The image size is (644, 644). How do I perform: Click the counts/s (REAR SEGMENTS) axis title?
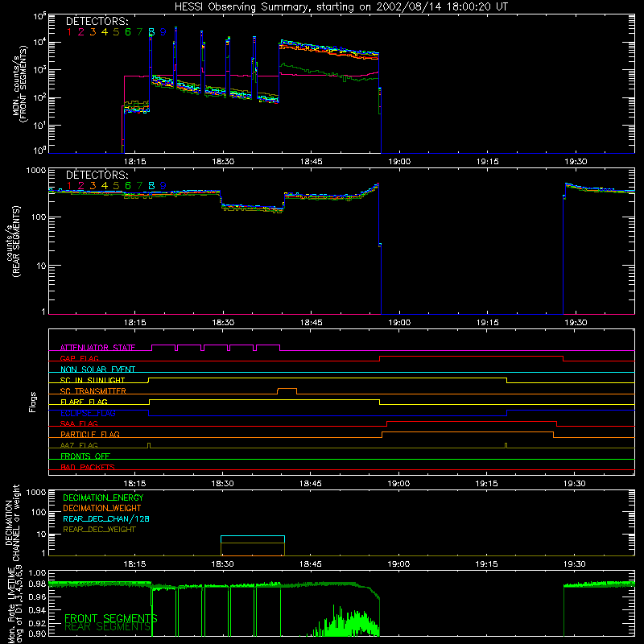click(x=13, y=242)
